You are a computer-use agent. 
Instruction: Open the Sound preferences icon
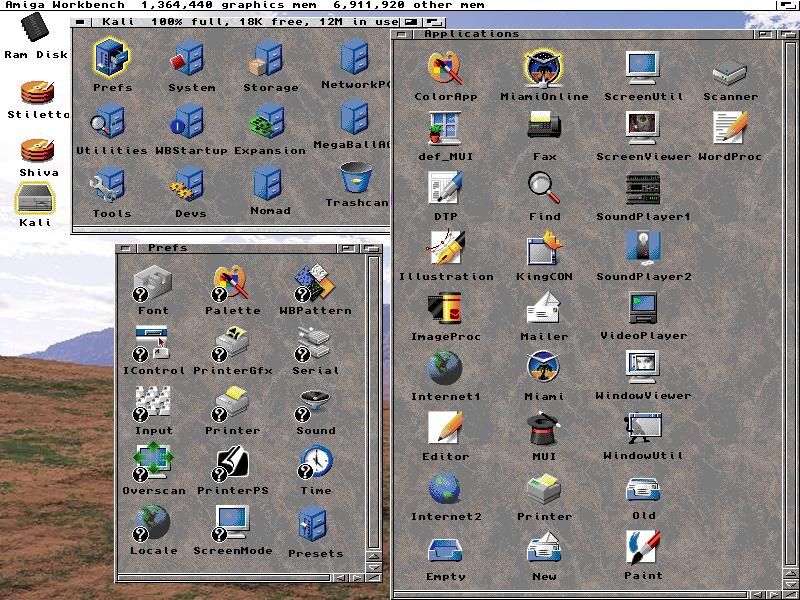coord(313,405)
